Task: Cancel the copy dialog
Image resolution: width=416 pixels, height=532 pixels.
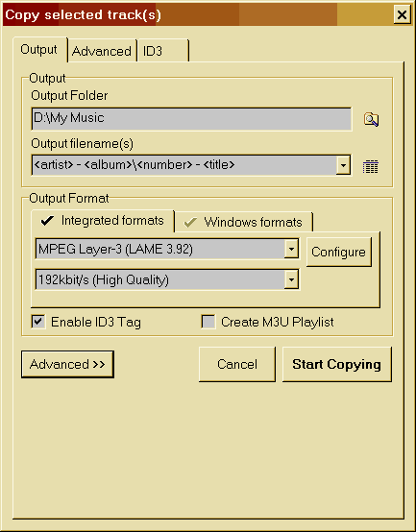Action: [237, 364]
